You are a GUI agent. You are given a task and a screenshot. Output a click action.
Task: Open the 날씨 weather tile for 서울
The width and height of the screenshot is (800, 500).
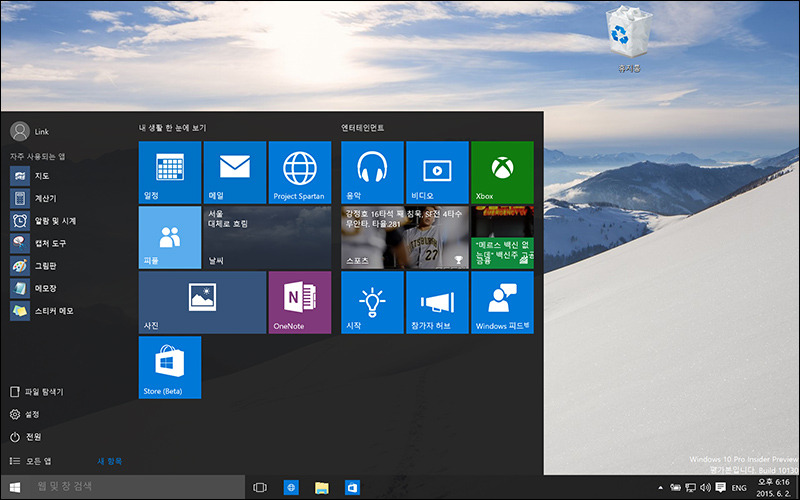tap(267, 237)
